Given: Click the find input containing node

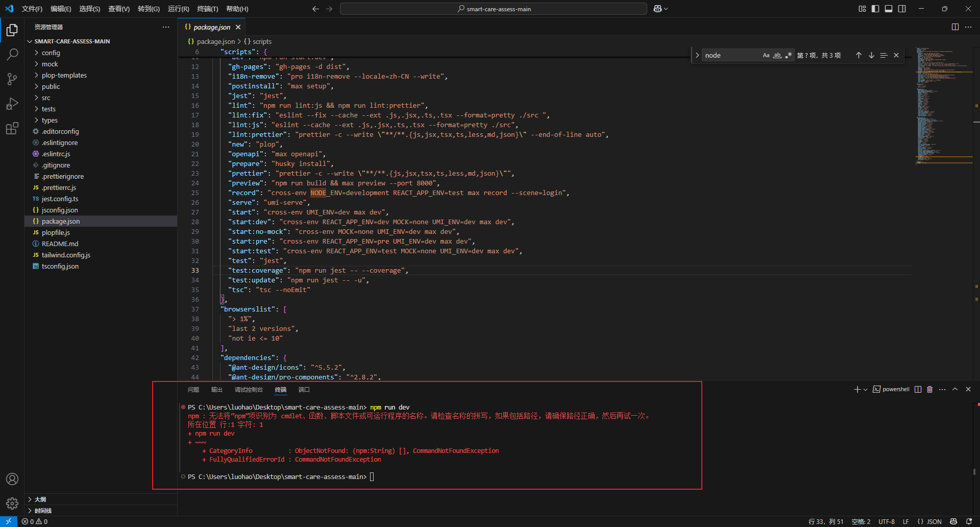Looking at the screenshot, I should click(x=730, y=55).
